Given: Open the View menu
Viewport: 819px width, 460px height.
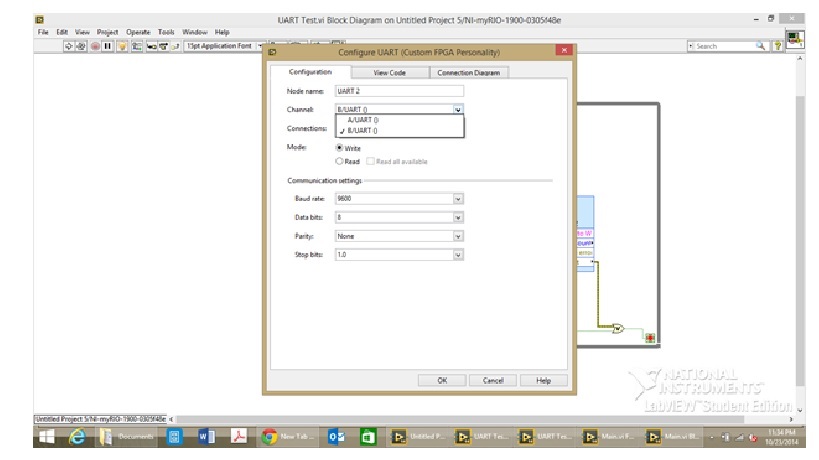Looking at the screenshot, I should click(82, 32).
